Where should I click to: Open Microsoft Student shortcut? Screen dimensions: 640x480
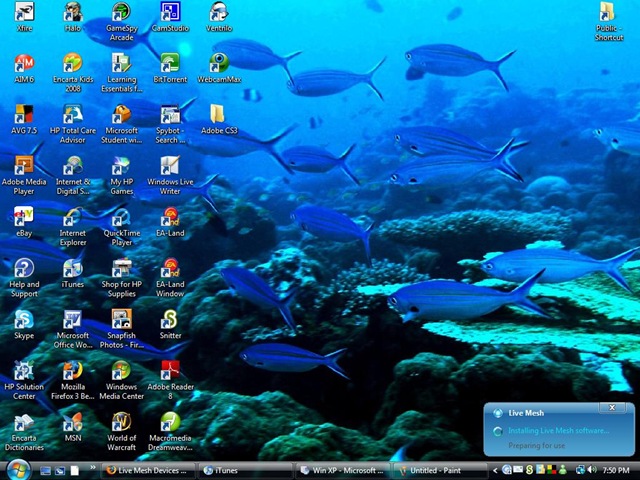point(122,124)
